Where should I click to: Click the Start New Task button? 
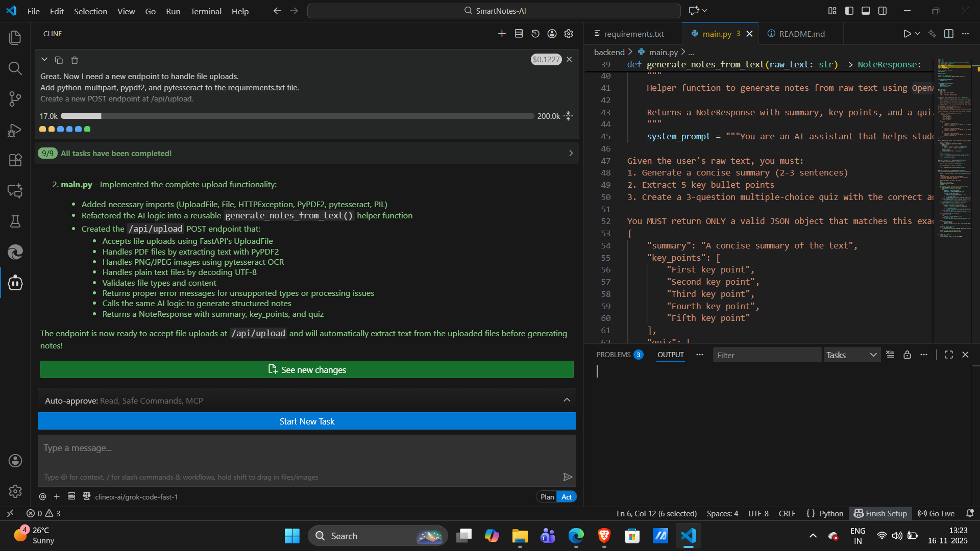[307, 421]
